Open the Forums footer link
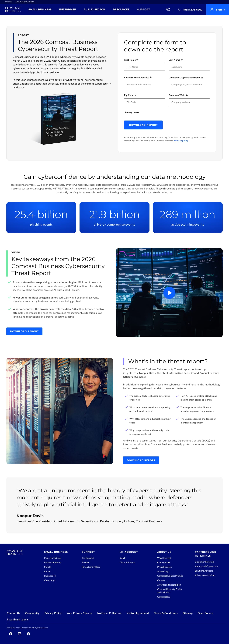This screenshot has width=229, height=644. [86, 562]
